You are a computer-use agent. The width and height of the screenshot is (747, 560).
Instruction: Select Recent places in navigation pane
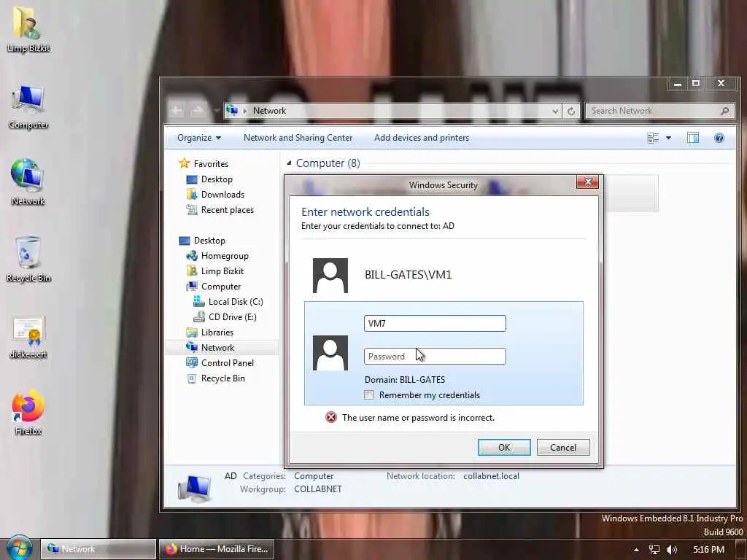[228, 209]
